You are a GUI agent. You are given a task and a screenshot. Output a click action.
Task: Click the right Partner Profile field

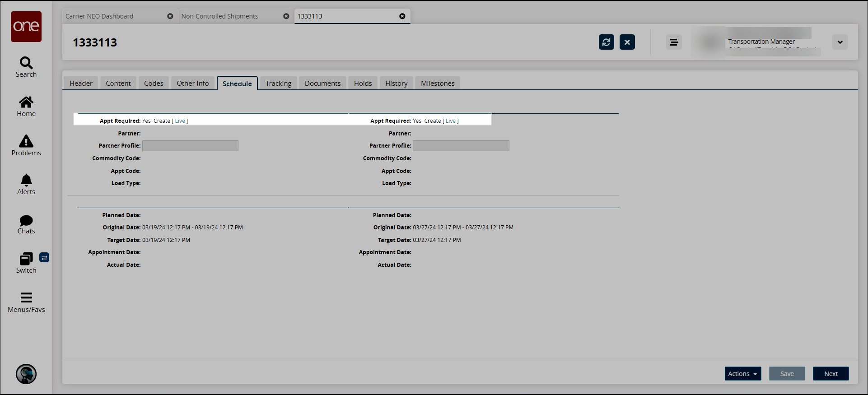point(461,146)
